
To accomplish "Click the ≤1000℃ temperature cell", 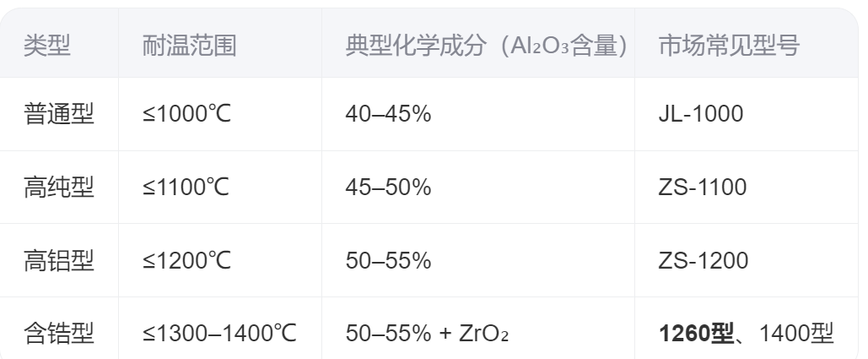I will [x=186, y=113].
